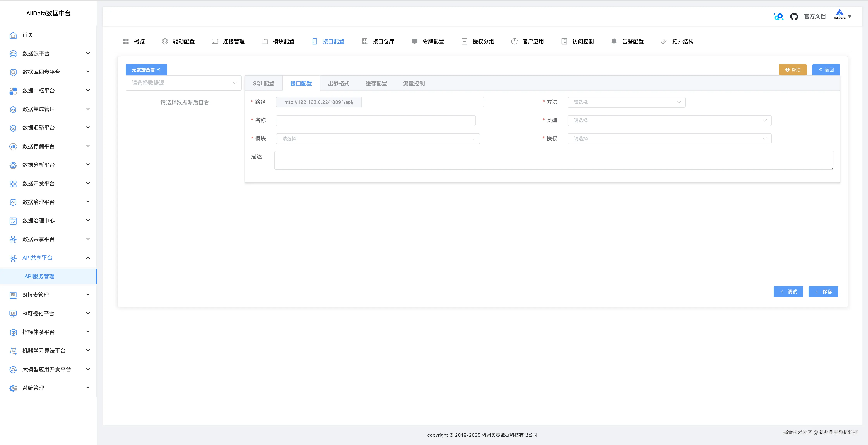Open the 流量控制 tab

pos(413,83)
